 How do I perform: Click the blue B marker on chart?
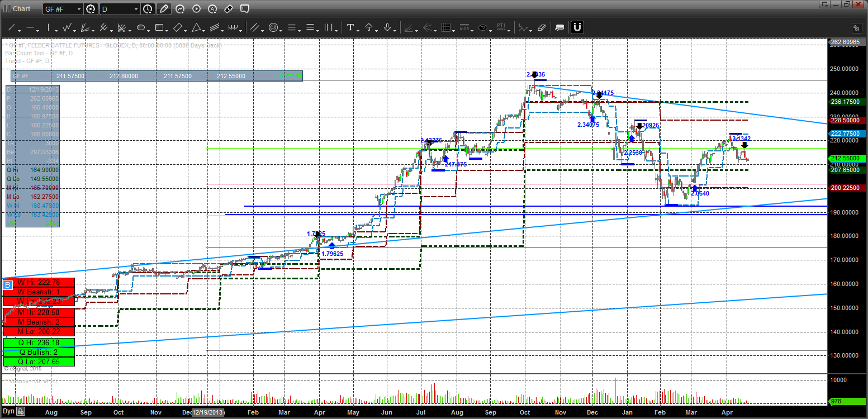point(7,285)
